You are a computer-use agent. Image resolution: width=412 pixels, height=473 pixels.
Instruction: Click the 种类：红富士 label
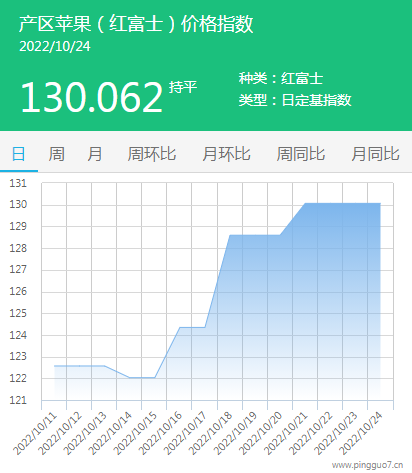[281, 79]
